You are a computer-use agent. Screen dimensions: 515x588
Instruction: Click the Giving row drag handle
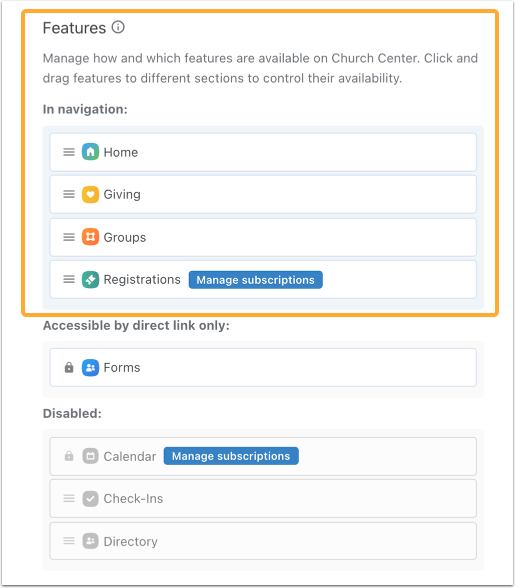pyautogui.click(x=69, y=194)
